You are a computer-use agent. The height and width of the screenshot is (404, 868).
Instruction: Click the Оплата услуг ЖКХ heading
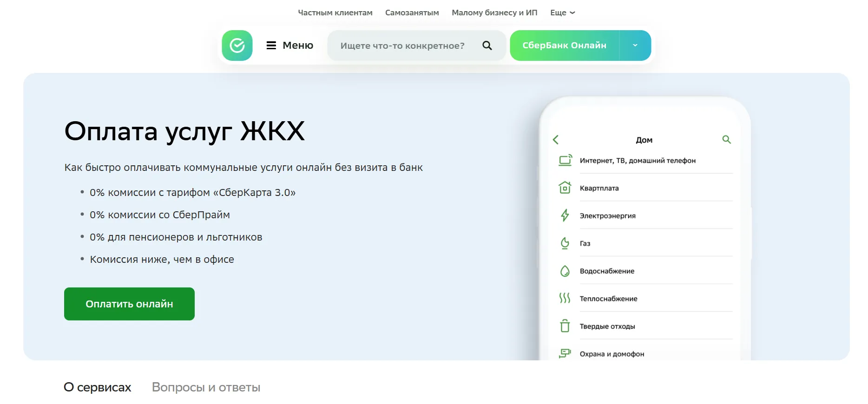click(184, 131)
